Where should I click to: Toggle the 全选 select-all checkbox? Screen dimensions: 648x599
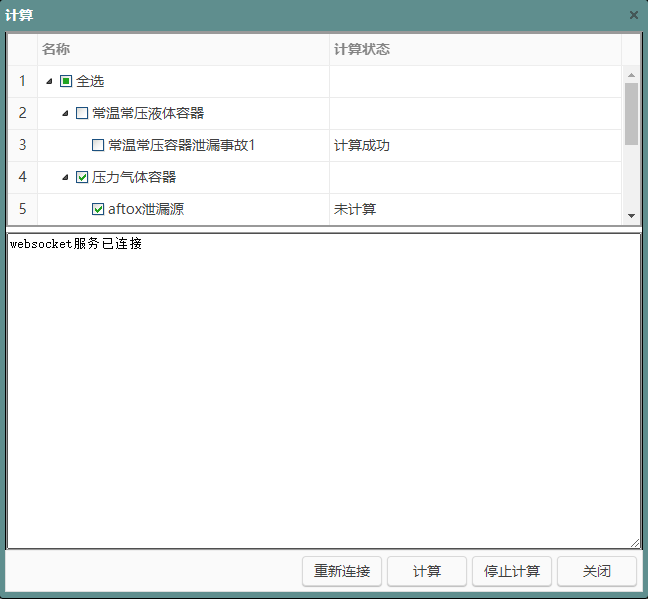[66, 82]
